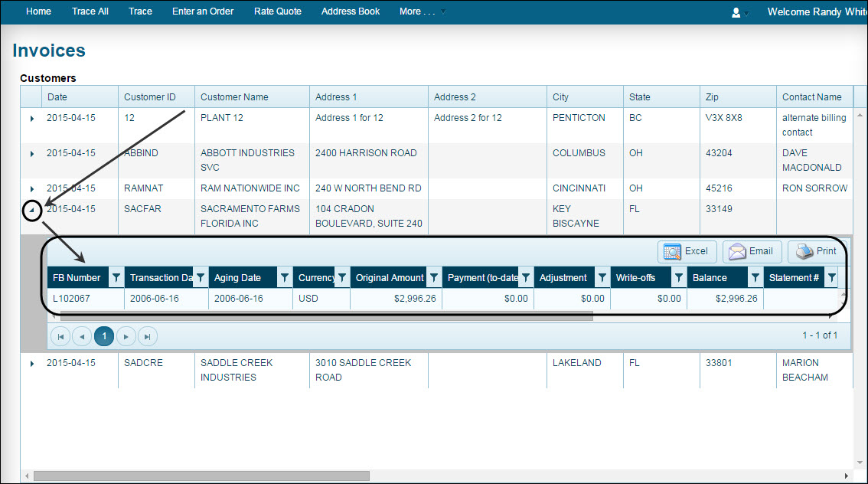868x484 pixels.
Task: Go to last page of invoices
Action: tap(147, 337)
